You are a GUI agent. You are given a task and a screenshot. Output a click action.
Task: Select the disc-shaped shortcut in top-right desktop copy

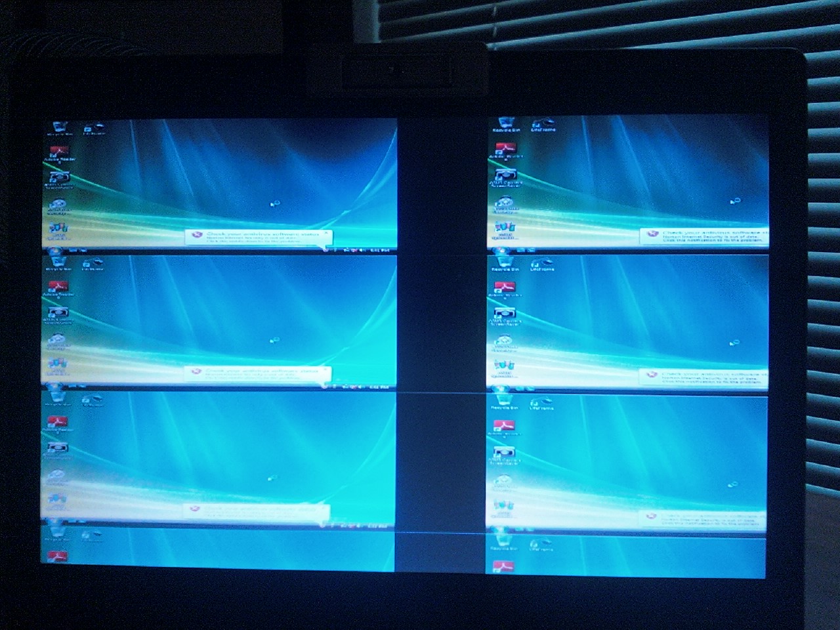click(x=505, y=205)
